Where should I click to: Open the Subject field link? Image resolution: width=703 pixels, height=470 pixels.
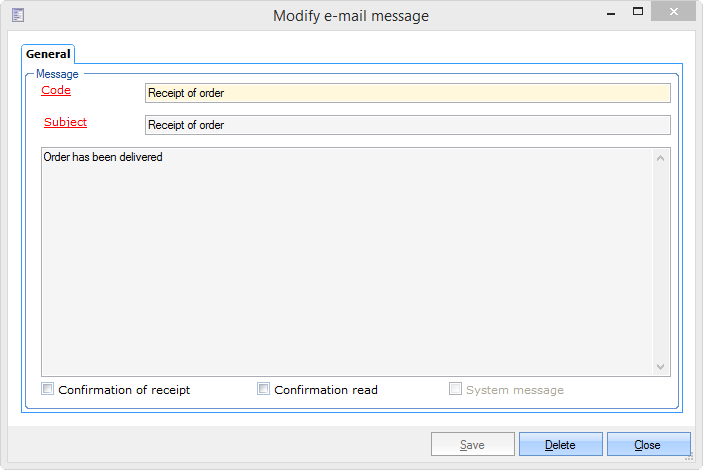[65, 122]
